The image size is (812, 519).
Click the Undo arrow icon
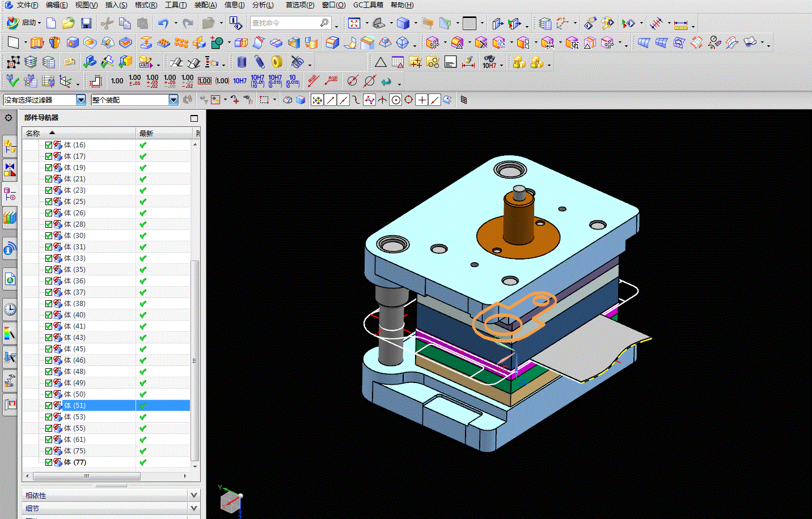(x=163, y=23)
